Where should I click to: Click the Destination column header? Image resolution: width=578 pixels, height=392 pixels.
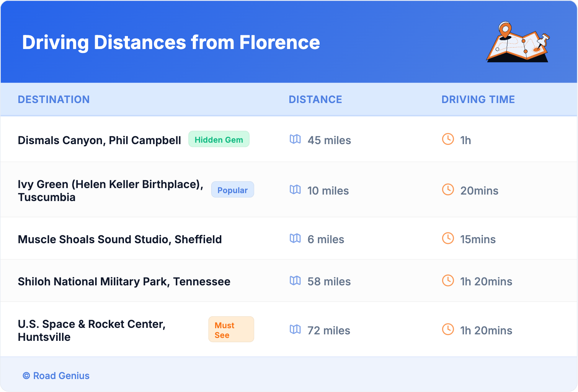click(54, 99)
